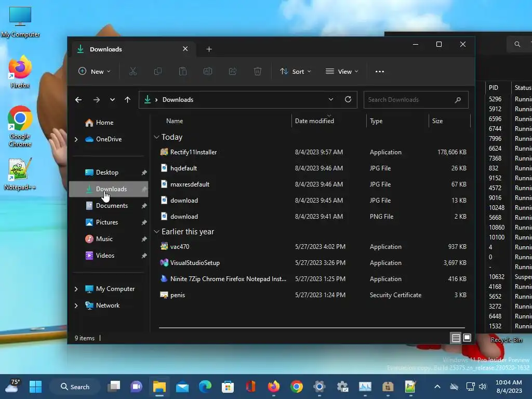Refresh the Downloads folder

point(348,99)
